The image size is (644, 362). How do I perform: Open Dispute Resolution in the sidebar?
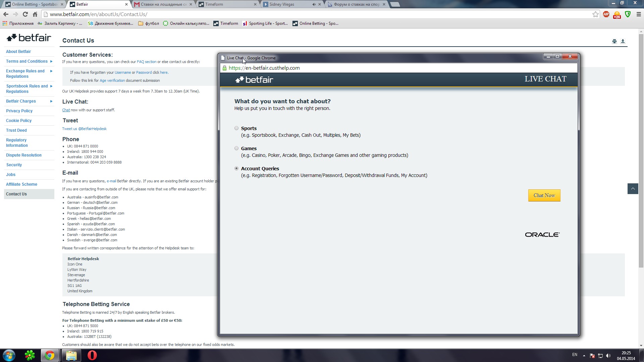coord(24,155)
